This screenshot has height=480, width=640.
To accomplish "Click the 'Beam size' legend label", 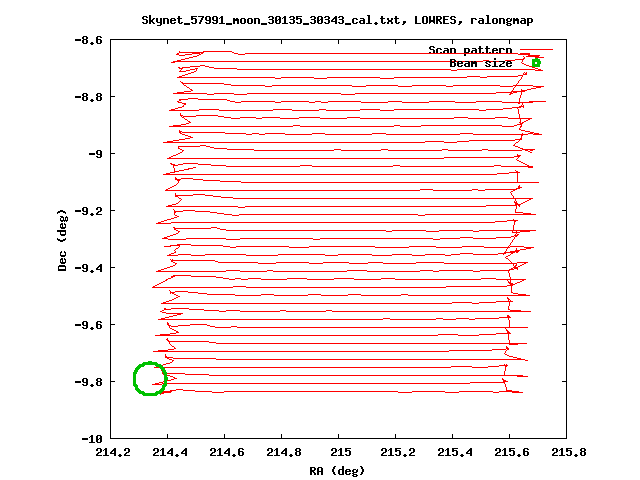I will 481,63.
